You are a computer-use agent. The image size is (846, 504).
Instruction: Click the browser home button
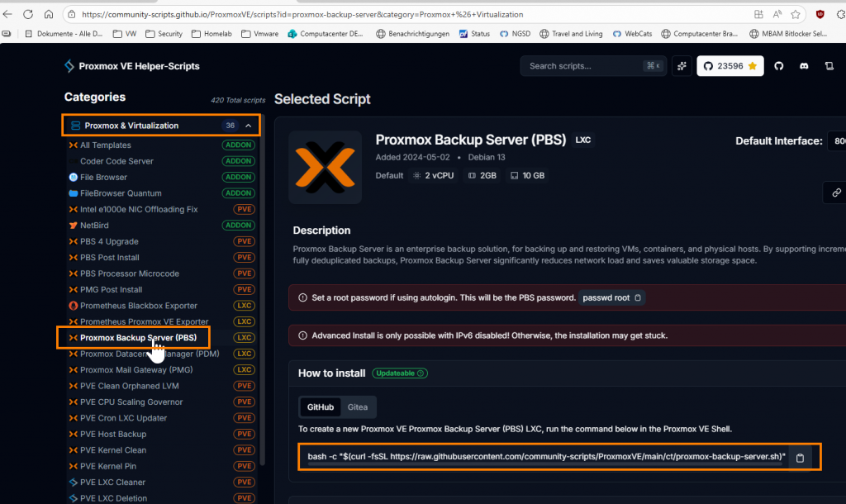[49, 14]
